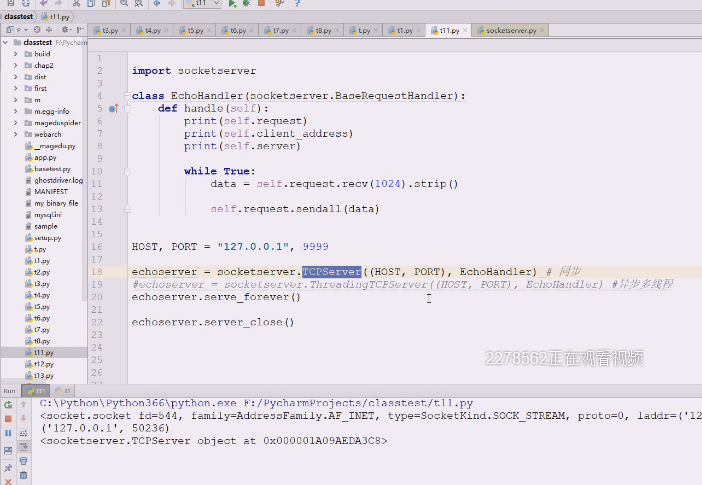702x485 pixels.
Task: Toggle soft-wrap in Run console
Action: [x=24, y=433]
